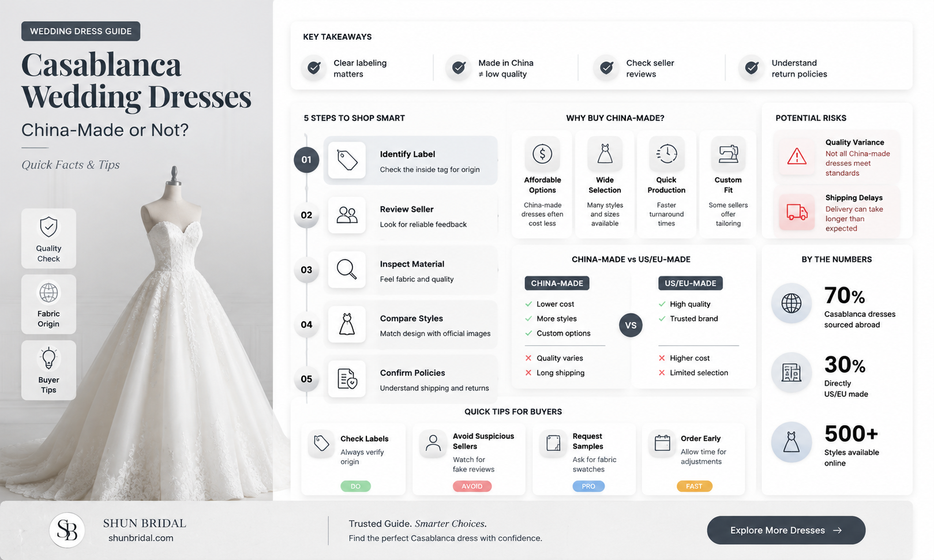Click the Confirm Policies document icon
This screenshot has height=560, width=934.
[x=347, y=379]
